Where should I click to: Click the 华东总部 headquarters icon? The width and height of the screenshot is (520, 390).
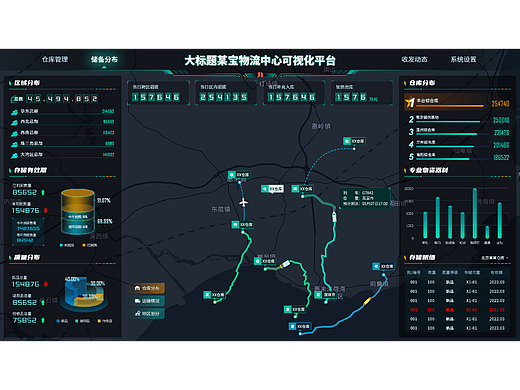[x=14, y=112]
